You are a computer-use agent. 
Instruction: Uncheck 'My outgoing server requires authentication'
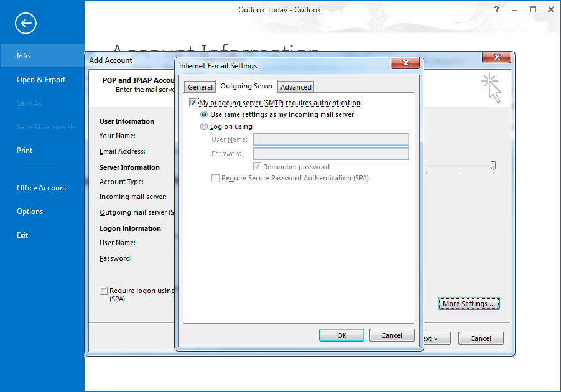click(x=193, y=103)
